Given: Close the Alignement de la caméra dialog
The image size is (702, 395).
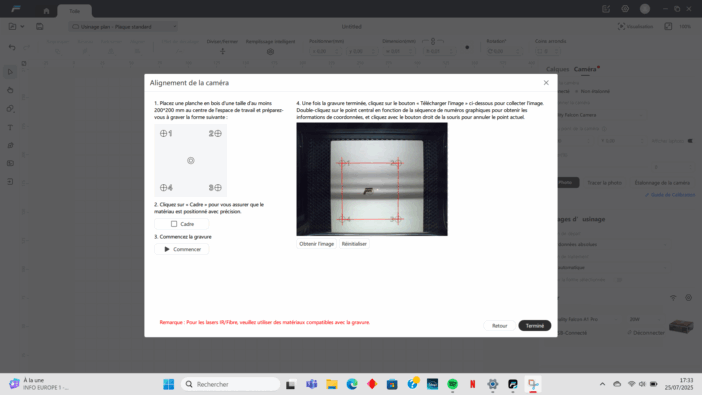Looking at the screenshot, I should 546,83.
